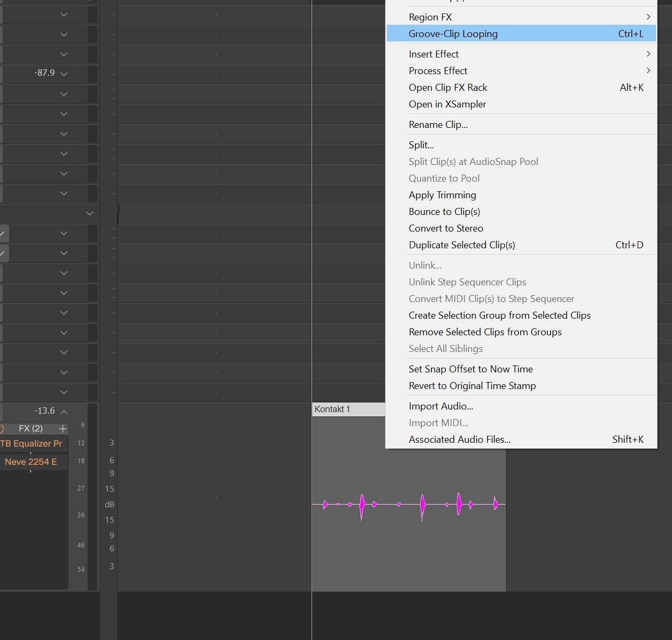Open TB Equalizer Pr plugin
This screenshot has height=640, width=672.
pyautogui.click(x=31, y=444)
